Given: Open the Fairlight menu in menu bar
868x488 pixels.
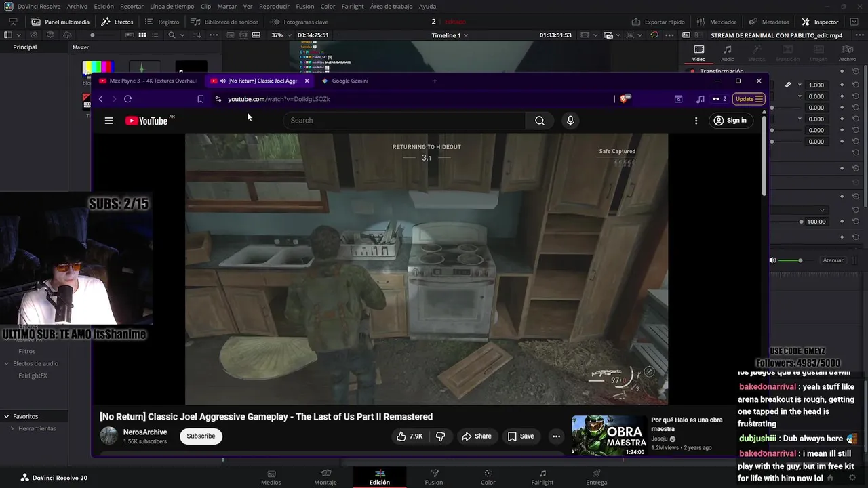Looking at the screenshot, I should 353,6.
